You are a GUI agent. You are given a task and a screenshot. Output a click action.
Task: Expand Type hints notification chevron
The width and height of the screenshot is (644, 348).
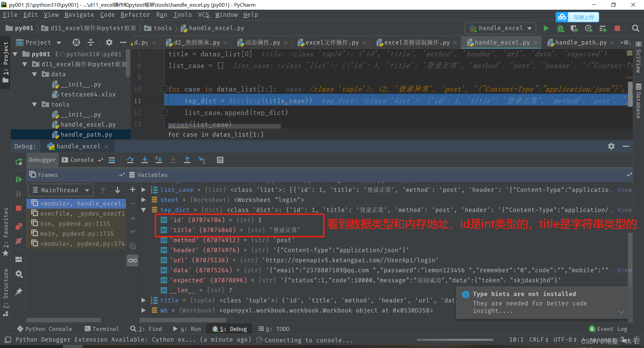[x=622, y=312]
